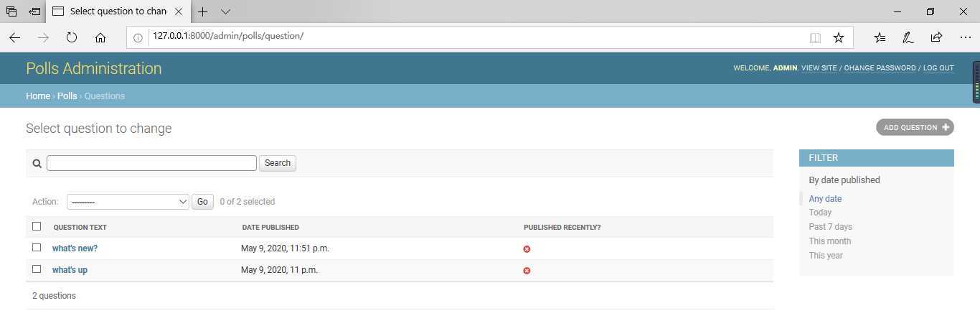Open the site information icon in address bar
This screenshot has width=980, height=321.
138,37
